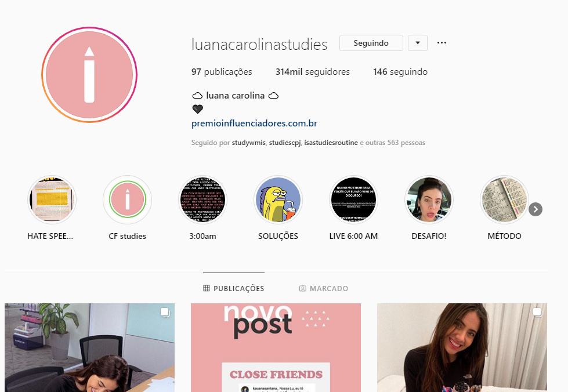View the 3:00am story highlight
Image resolution: width=568 pixels, height=392 pixels.
coord(202,200)
